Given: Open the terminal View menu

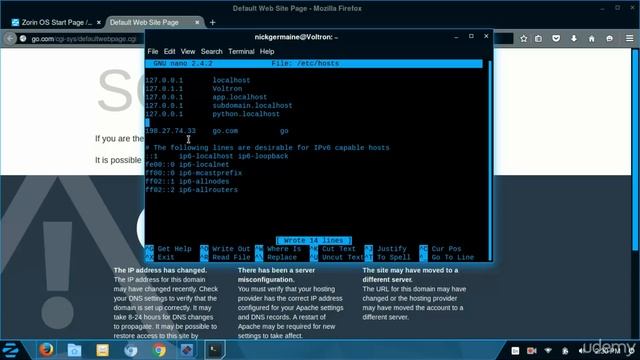Looking at the screenshot, I should (188, 51).
